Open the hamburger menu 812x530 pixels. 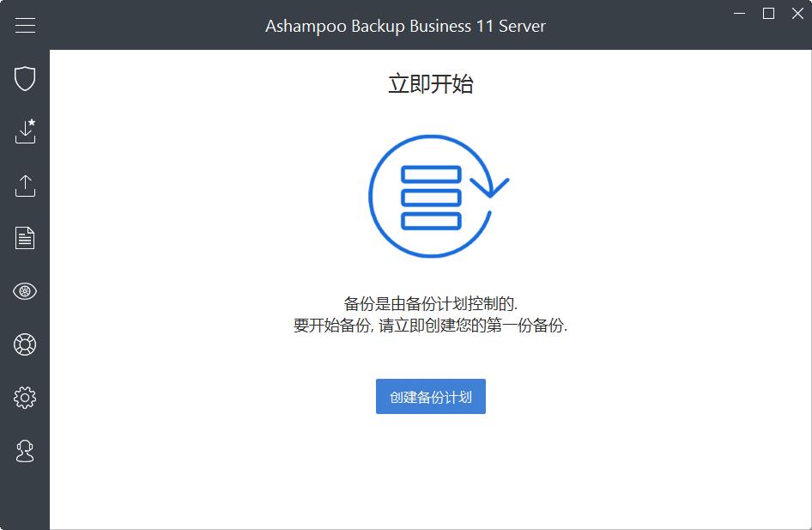tap(25, 25)
